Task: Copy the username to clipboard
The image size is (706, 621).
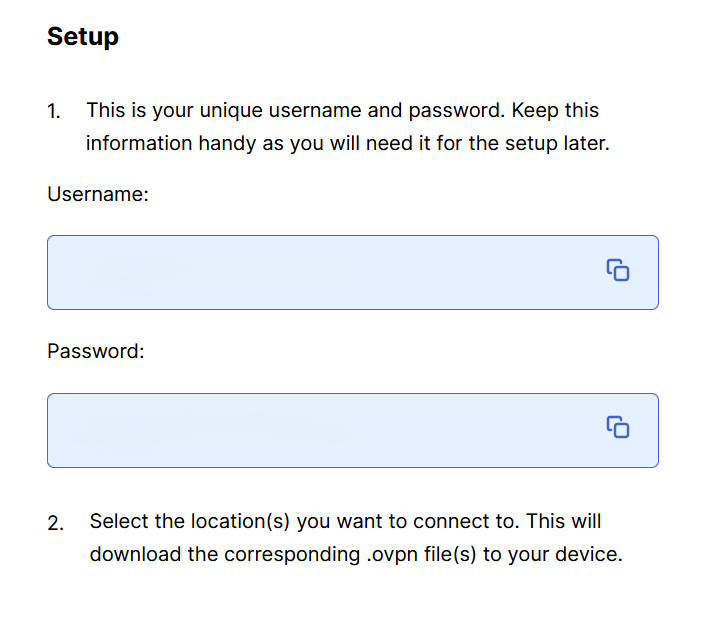Action: pos(618,270)
